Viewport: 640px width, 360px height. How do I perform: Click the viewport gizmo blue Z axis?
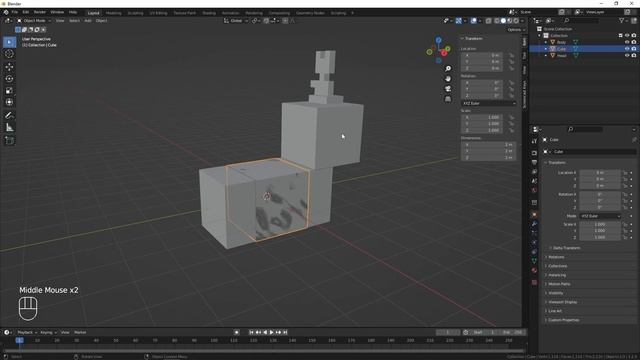click(438, 40)
